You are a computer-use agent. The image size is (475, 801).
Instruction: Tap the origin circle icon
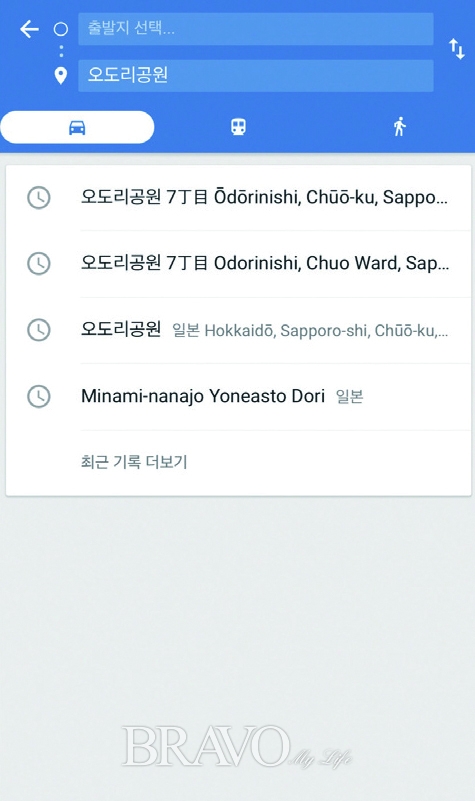coord(61,29)
